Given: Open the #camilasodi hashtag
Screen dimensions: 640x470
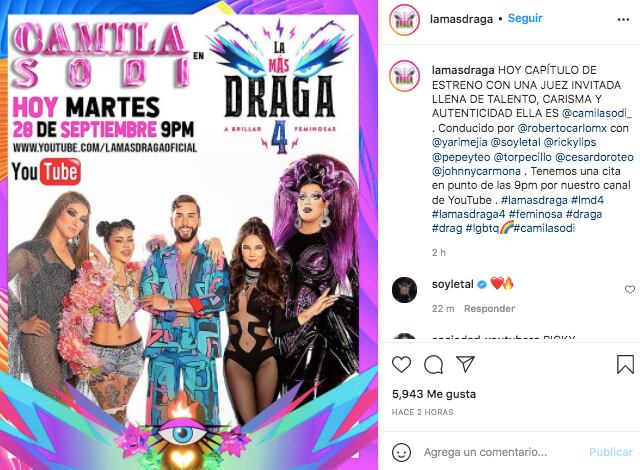Looking at the screenshot, I should click(544, 228).
